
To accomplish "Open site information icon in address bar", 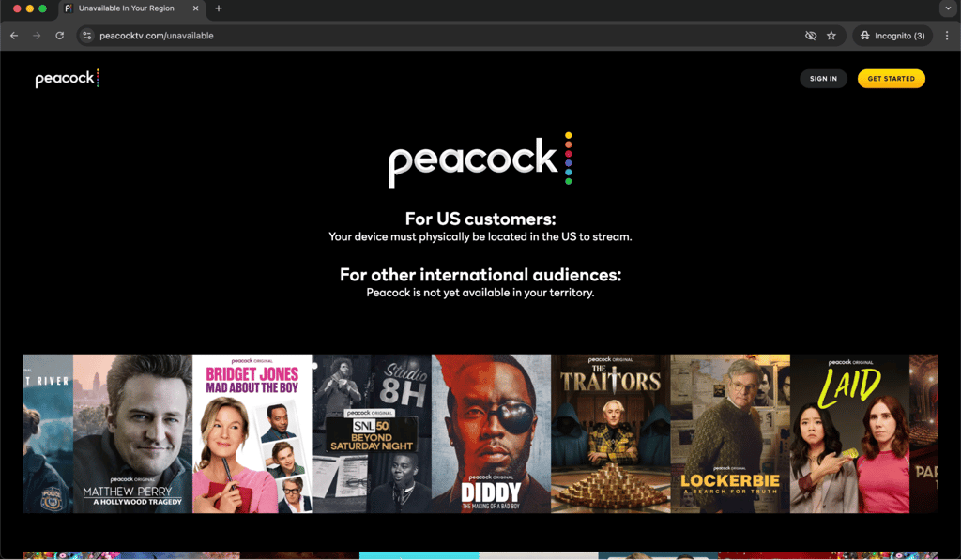I will coord(87,36).
